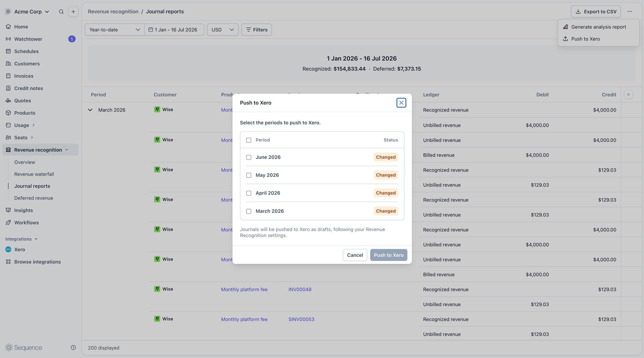Click the Ledger column header
This screenshot has height=358, width=644.
pos(431,95)
